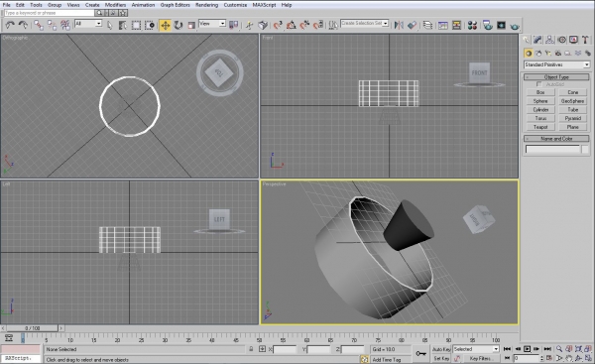Open the Graph Editors menu

pyautogui.click(x=175, y=5)
